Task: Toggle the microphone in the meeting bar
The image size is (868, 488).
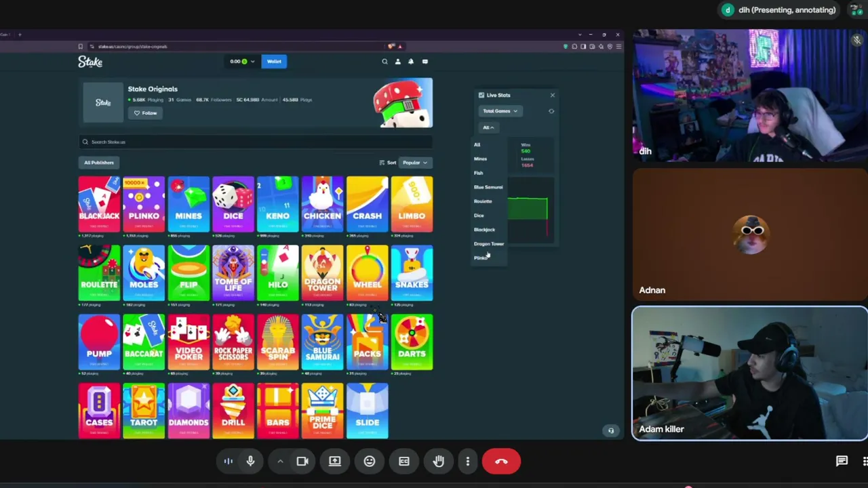Action: tap(250, 462)
